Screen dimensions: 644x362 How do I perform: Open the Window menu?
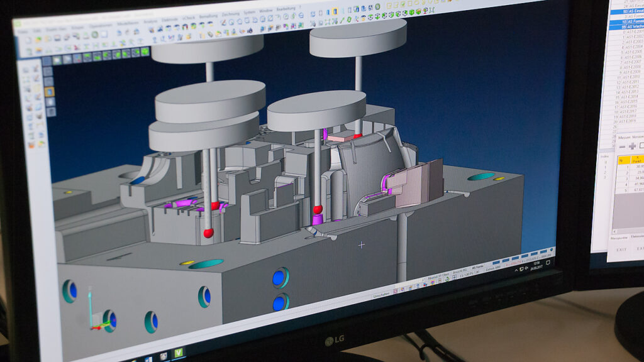pos(266,11)
